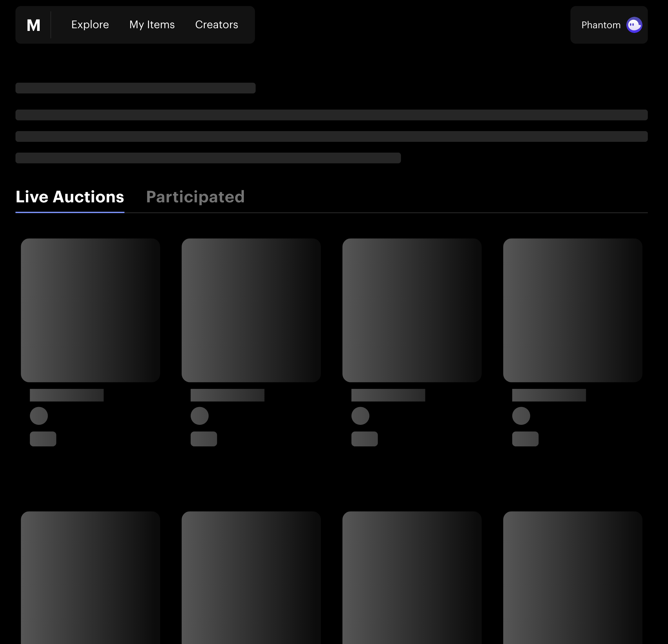The height and width of the screenshot is (644, 668).
Task: Select the Live Auctions tab
Action: [x=70, y=197]
